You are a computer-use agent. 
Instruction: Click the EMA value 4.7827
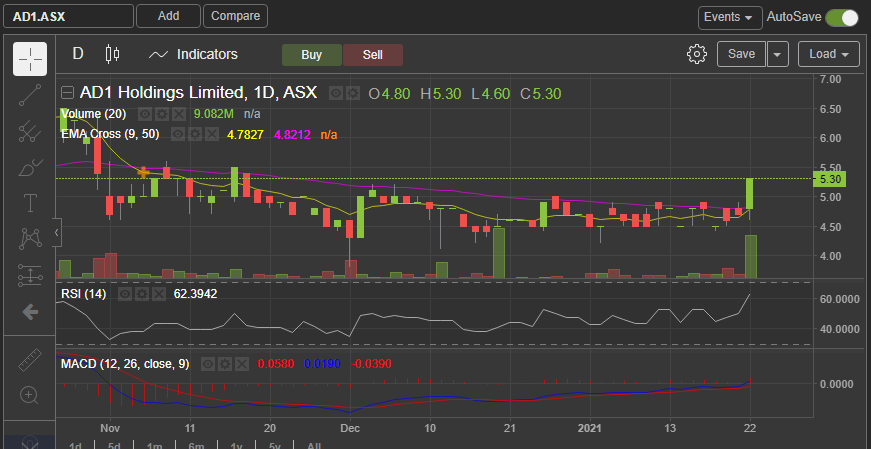tap(246, 134)
